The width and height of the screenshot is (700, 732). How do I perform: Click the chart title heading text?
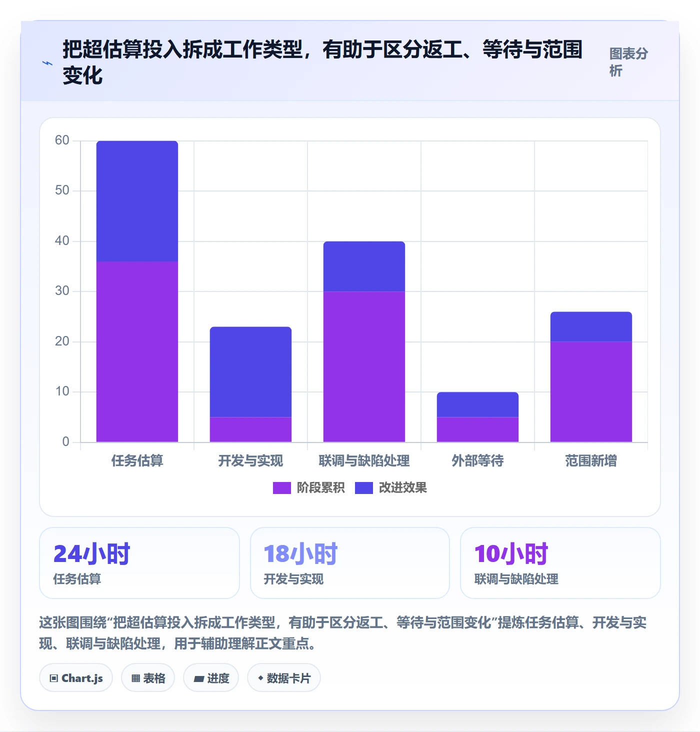(322, 62)
